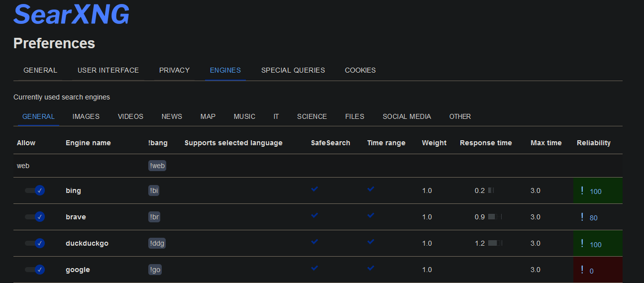Click the brave reliability exclamation icon

coord(582,217)
